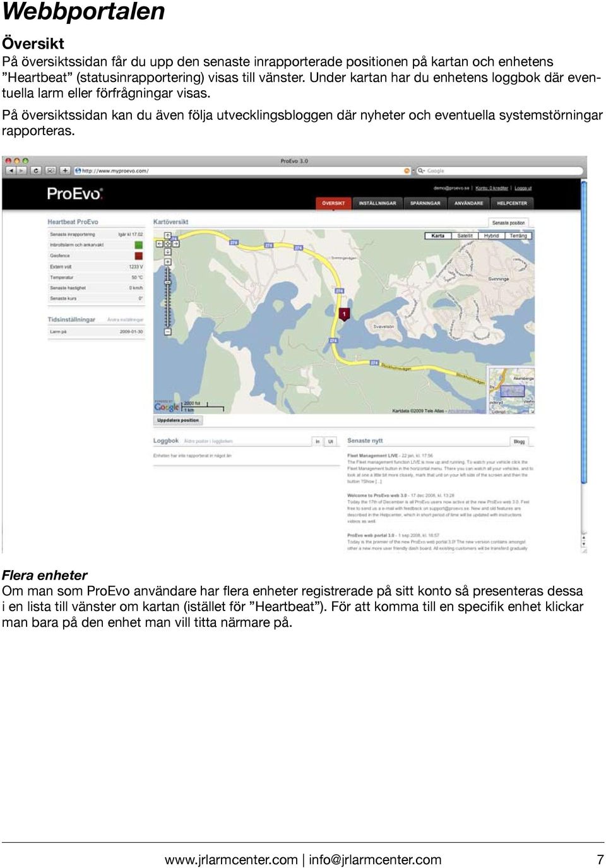Switch map to Hybrid view

(x=492, y=235)
